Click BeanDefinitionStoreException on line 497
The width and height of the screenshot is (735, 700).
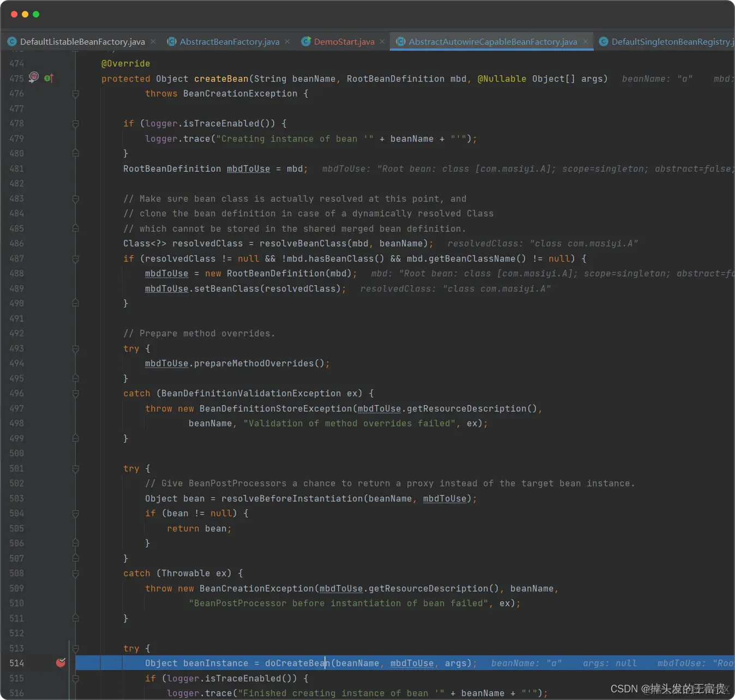(x=276, y=408)
